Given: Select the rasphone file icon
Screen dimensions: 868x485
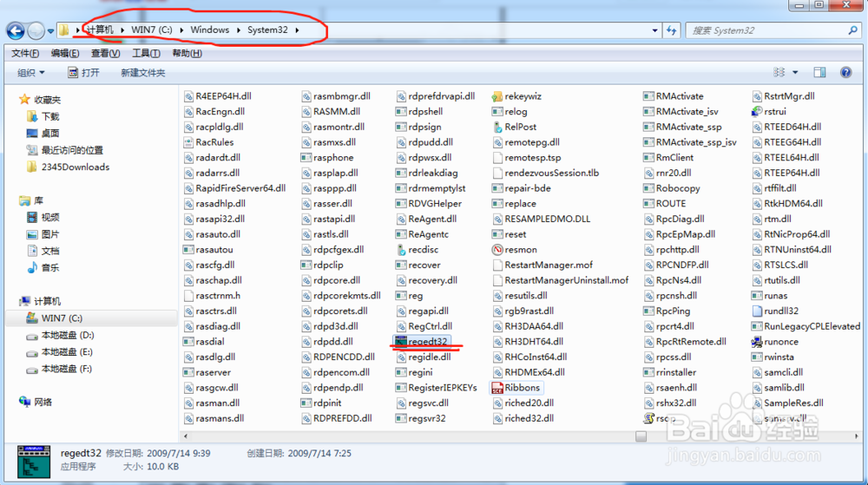Looking at the screenshot, I should pos(306,158).
